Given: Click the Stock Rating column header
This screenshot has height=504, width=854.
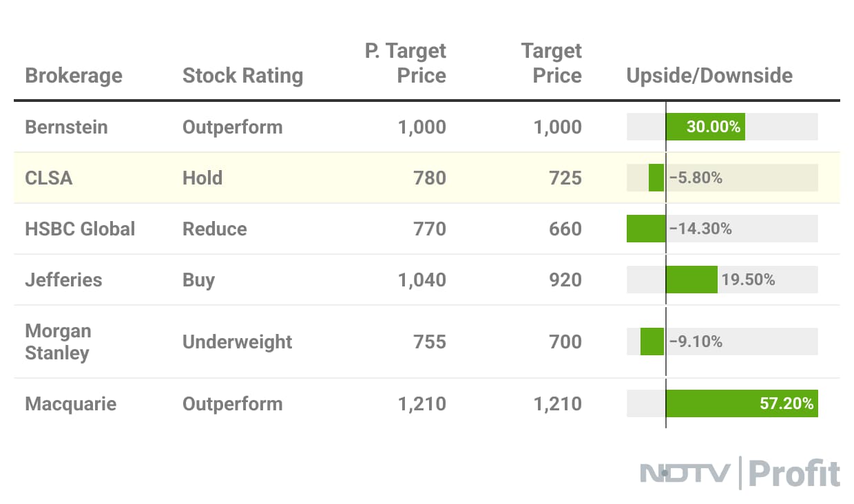Looking at the screenshot, I should 242,75.
